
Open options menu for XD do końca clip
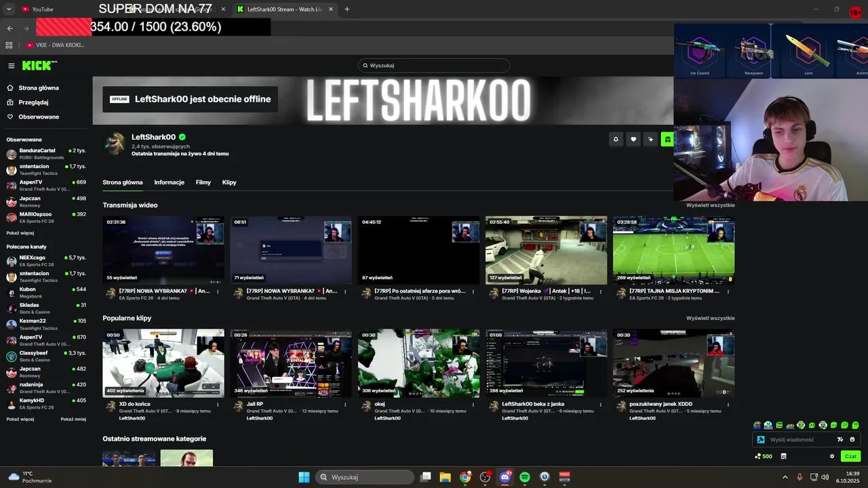pos(218,405)
